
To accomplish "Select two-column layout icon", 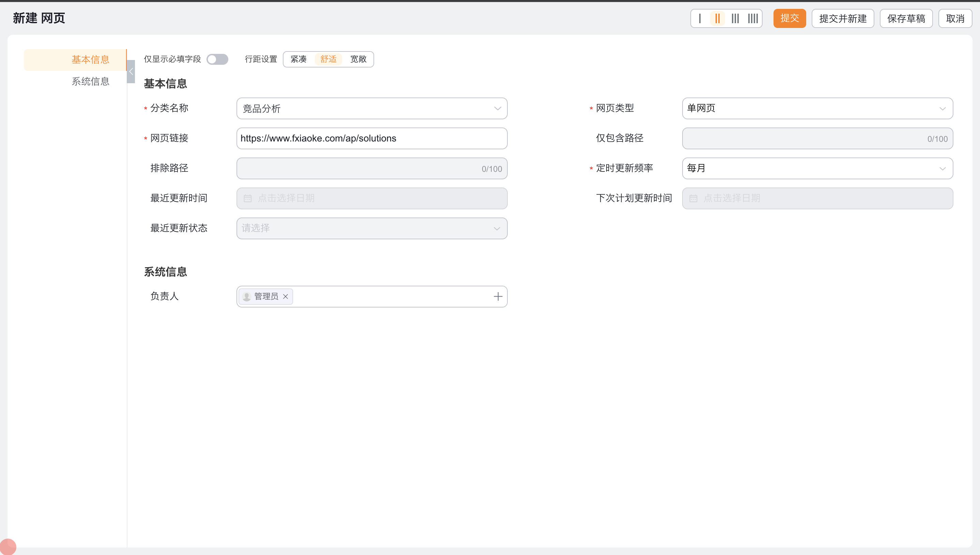I will click(718, 18).
